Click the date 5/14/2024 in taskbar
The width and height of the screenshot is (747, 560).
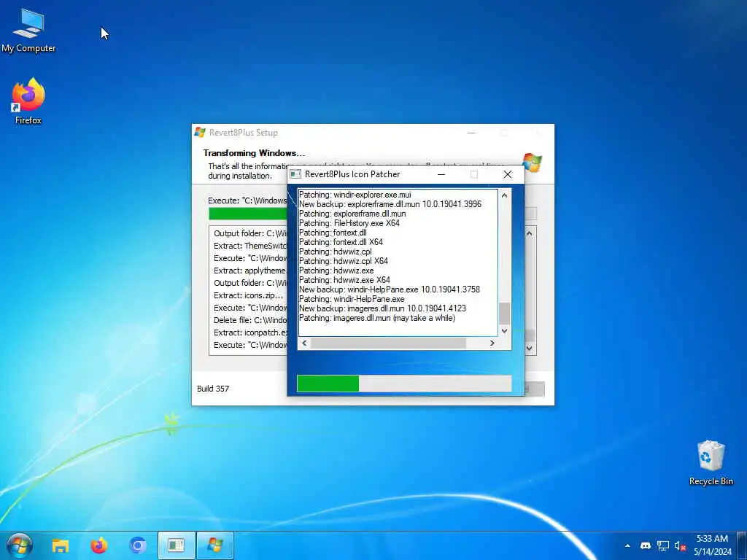tap(713, 552)
